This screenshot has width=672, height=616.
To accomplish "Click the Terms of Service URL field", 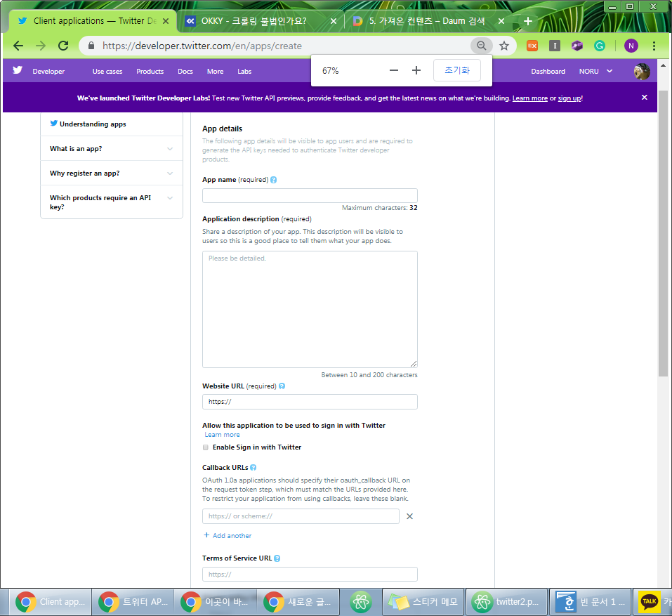I will (x=310, y=575).
